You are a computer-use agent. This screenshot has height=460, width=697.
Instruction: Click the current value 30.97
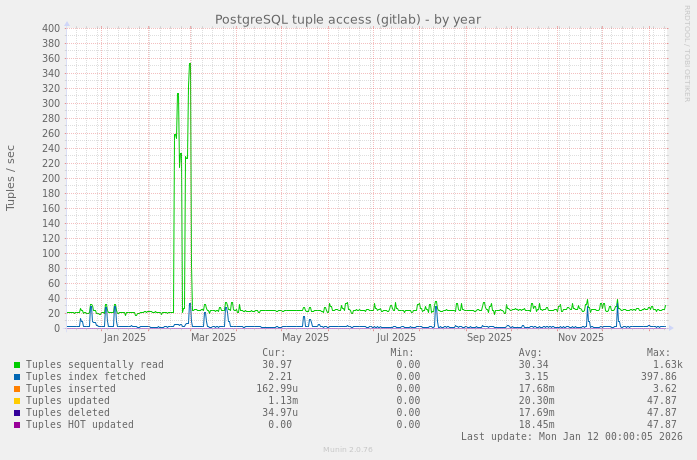(277, 365)
